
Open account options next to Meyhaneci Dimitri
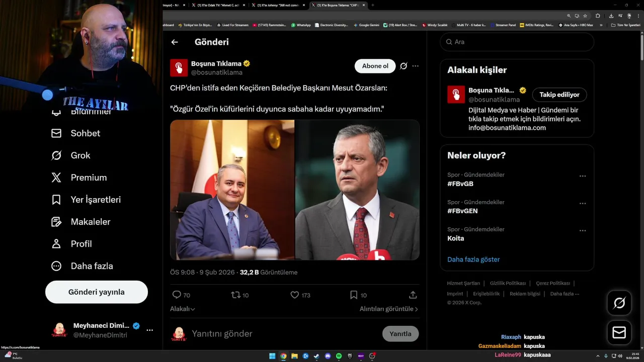coord(149,330)
